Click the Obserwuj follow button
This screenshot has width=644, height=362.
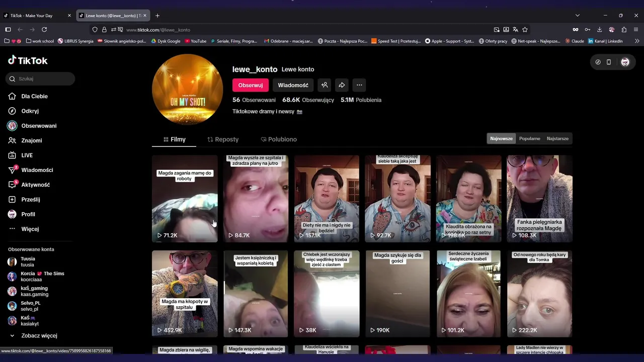pyautogui.click(x=251, y=85)
